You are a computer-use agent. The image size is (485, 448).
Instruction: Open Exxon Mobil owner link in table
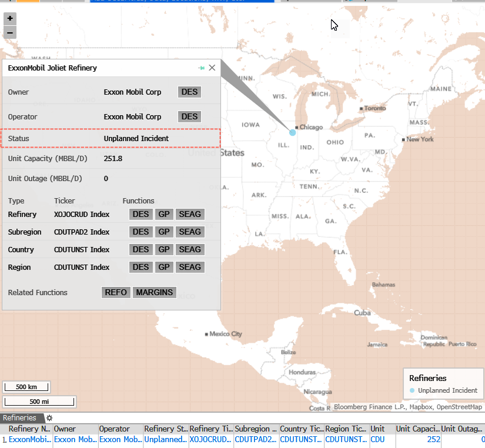pos(75,440)
